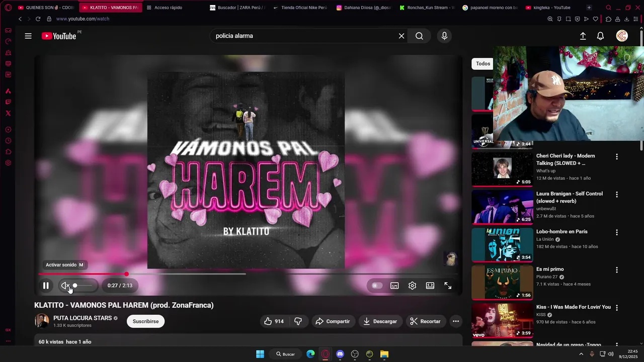Open sidebar settings gear in Opera
Viewport: 644px width, 362px height.
pos(8,163)
